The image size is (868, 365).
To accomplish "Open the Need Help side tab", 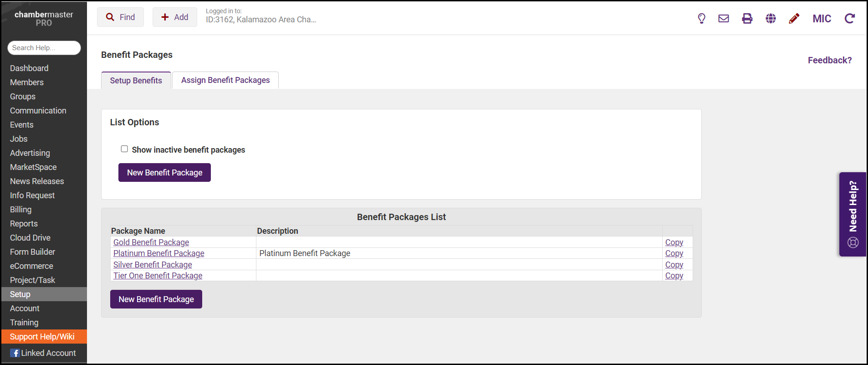I will pos(853,214).
